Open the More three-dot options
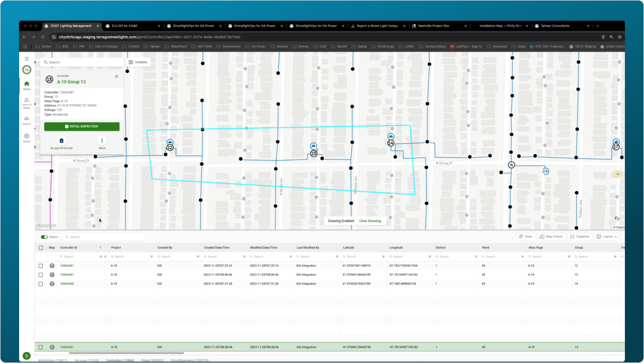Image resolution: width=644 pixels, height=363 pixels. [102, 141]
